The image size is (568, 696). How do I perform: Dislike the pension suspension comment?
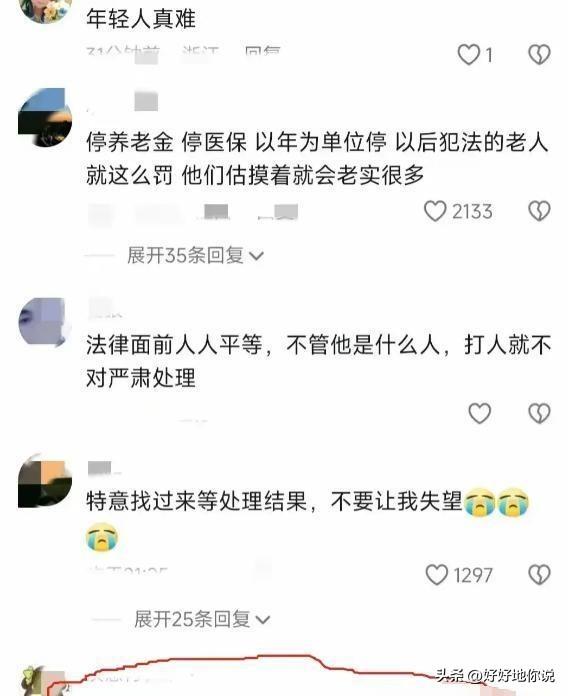[x=539, y=211]
